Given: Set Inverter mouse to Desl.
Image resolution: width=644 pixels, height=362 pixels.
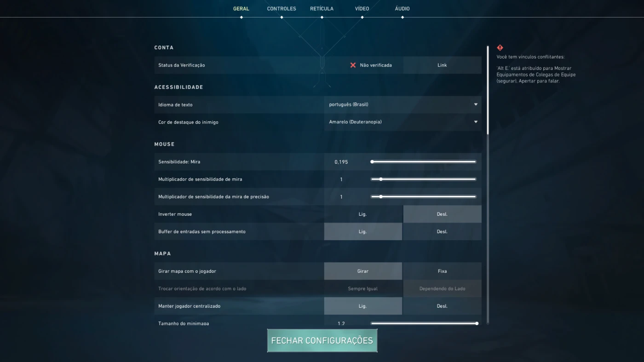Looking at the screenshot, I should pyautogui.click(x=442, y=214).
